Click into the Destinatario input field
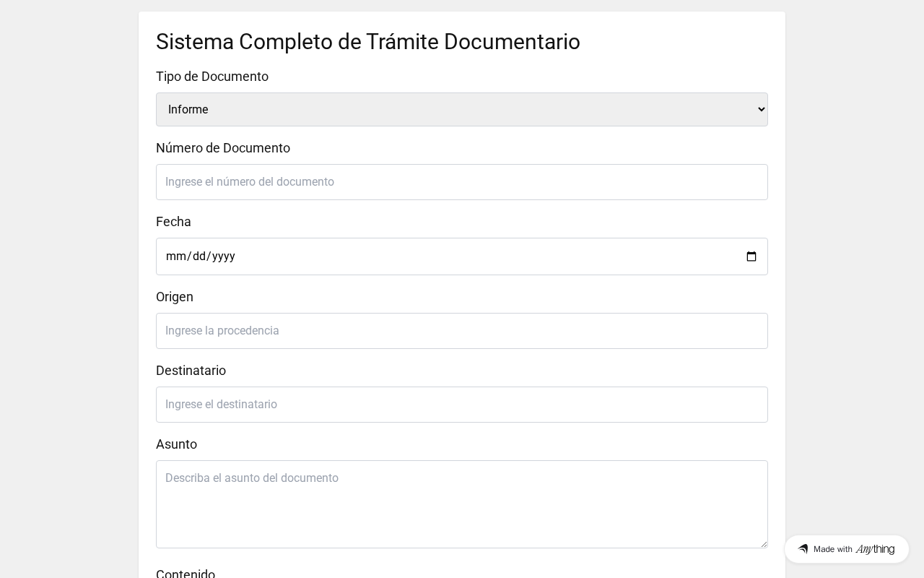 [x=462, y=405]
